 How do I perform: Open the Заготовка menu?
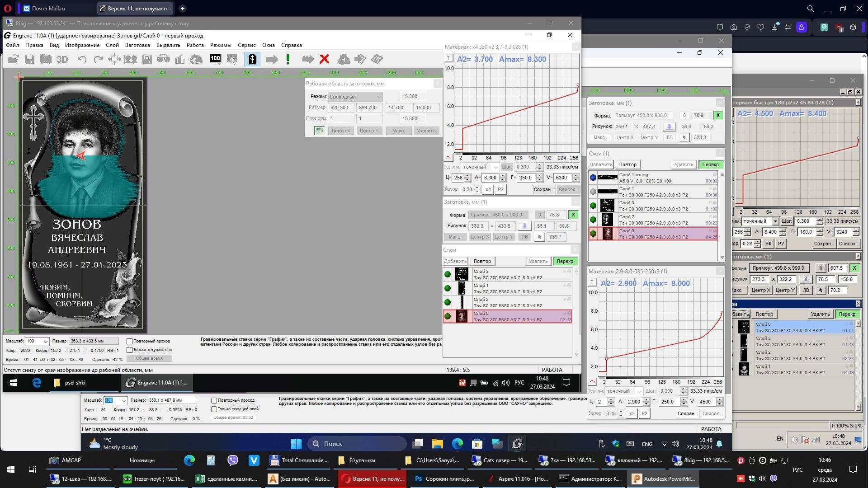[137, 45]
